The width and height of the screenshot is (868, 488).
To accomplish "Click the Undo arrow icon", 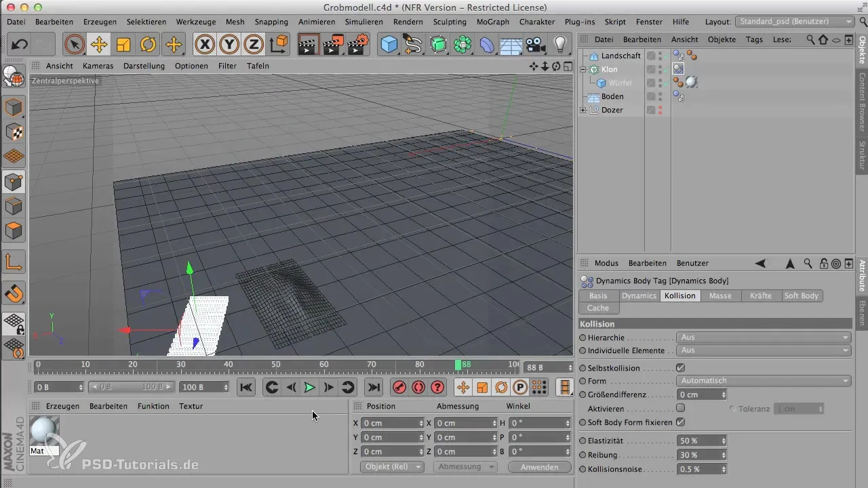I will click(x=20, y=45).
